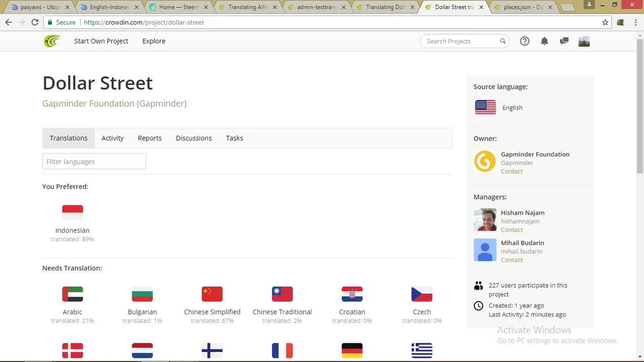The width and height of the screenshot is (644, 362).
Task: Click Contact under Hisham Najam
Action: pyautogui.click(x=512, y=230)
